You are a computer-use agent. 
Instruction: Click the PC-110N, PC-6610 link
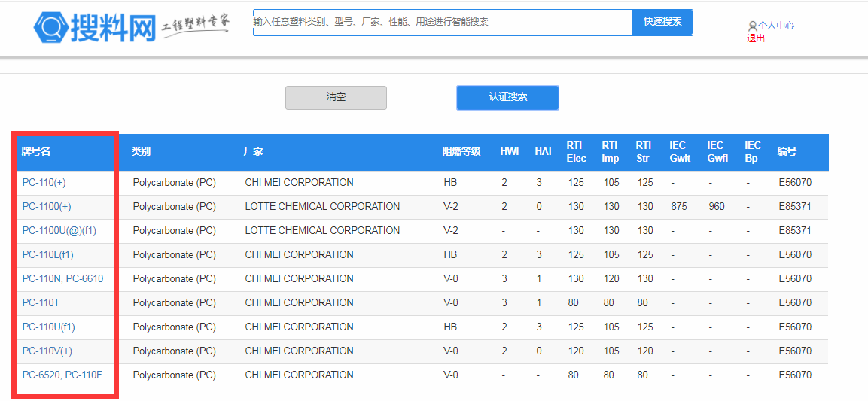pos(62,278)
